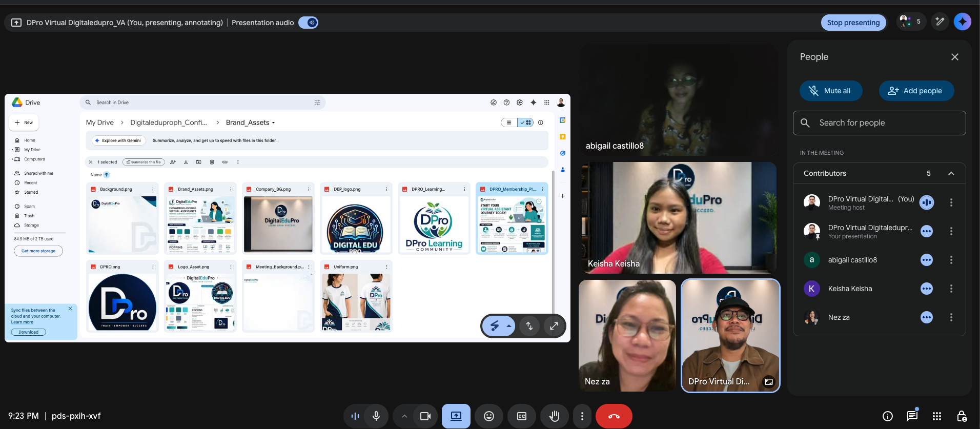Copy link of the selected Drive file
Screen dimensions: 980x429
[x=224, y=162]
